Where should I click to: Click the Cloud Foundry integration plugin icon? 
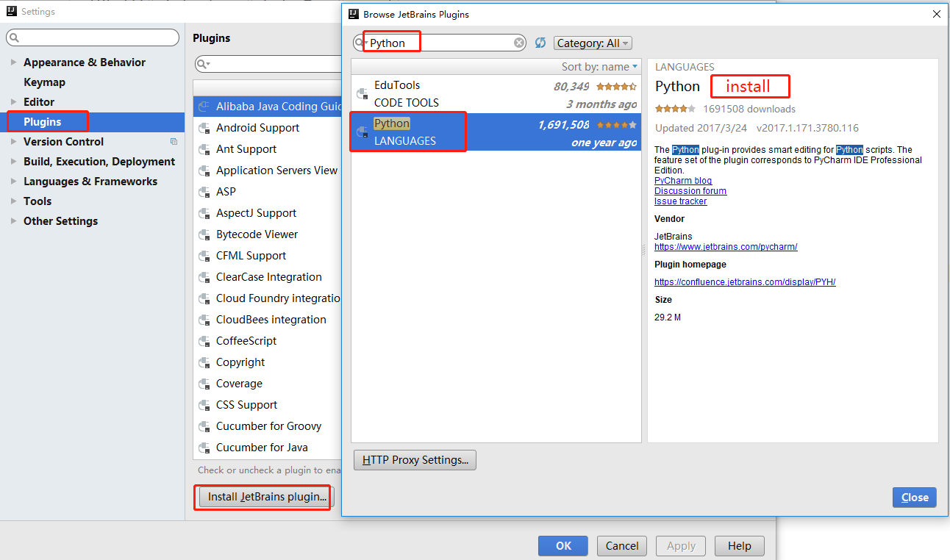click(x=205, y=298)
